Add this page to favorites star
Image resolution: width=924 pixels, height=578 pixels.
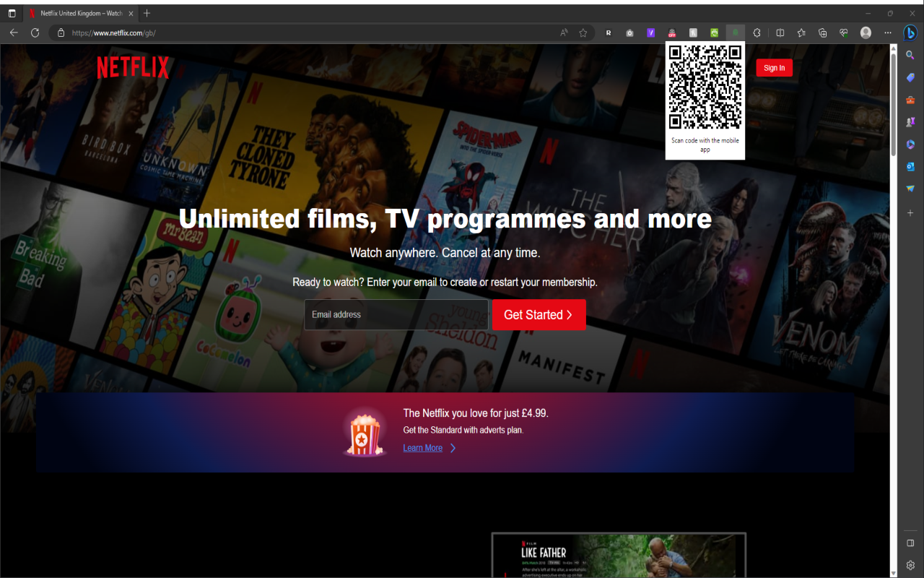coord(583,33)
